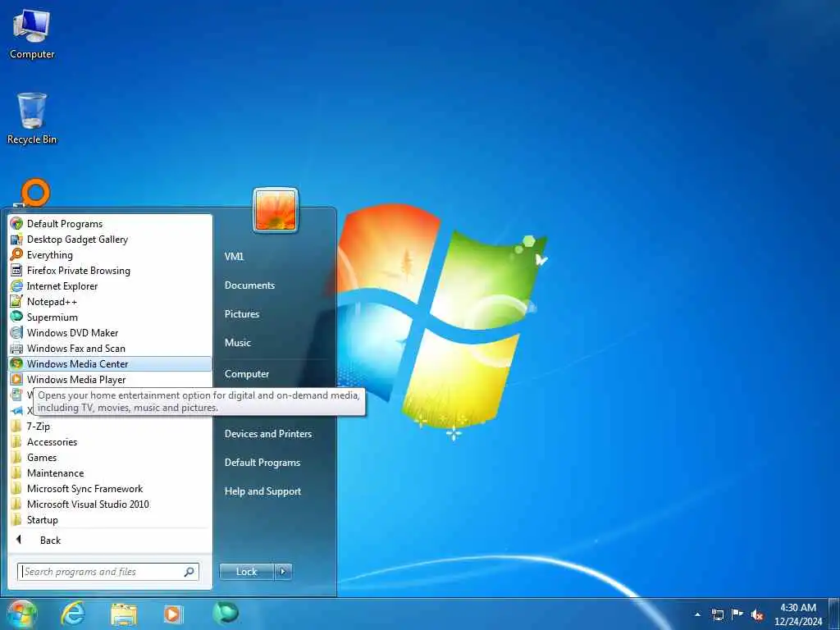Click the Notepad++ icon
840x630 pixels.
(16, 301)
